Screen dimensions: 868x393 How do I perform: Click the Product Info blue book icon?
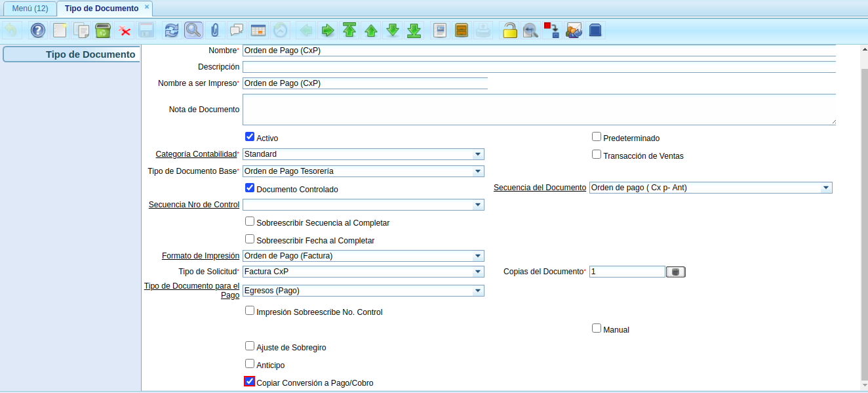click(x=595, y=30)
